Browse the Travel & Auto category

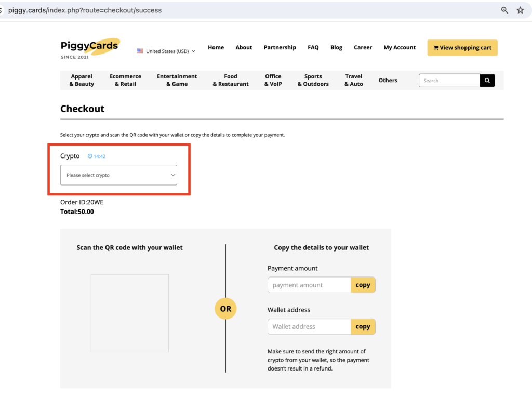pyautogui.click(x=353, y=81)
